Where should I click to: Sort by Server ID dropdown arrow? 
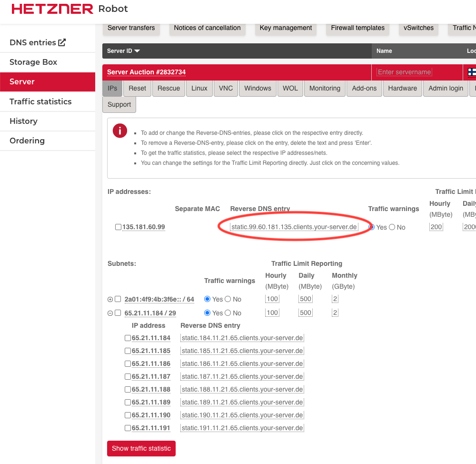[x=137, y=51]
